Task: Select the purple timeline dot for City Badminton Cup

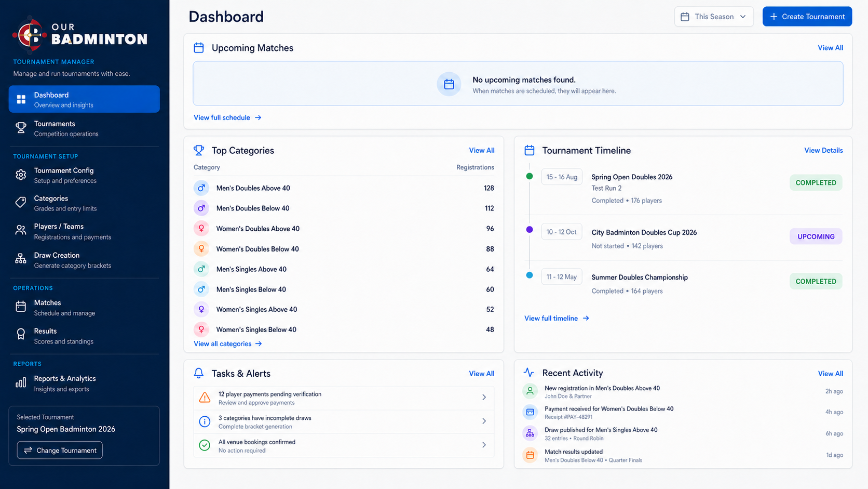Action: coord(530,230)
